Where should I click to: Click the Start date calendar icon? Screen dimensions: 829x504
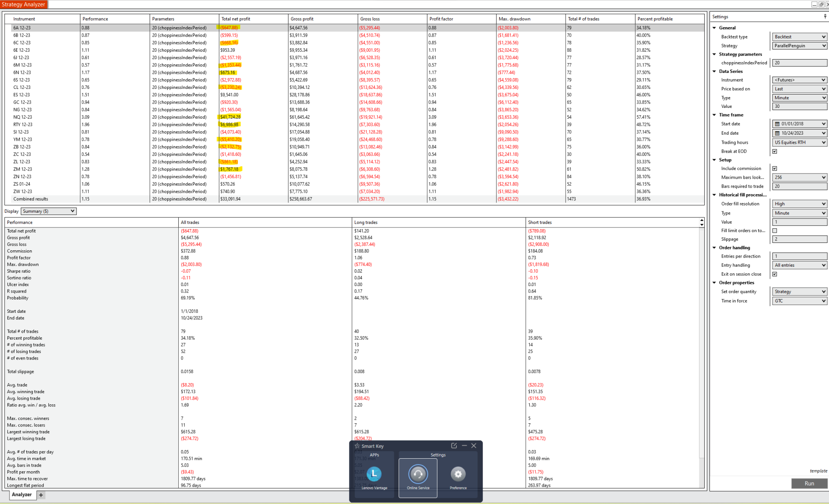click(777, 124)
